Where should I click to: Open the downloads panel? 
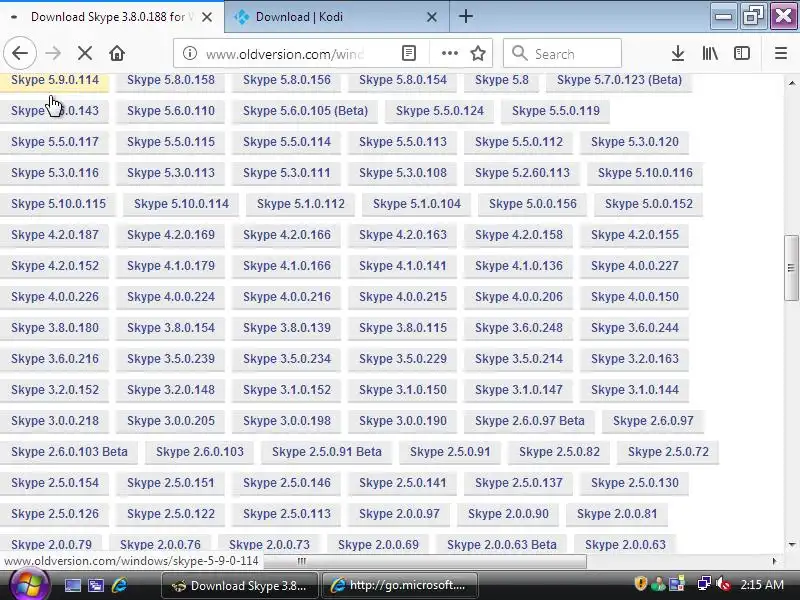coord(678,53)
